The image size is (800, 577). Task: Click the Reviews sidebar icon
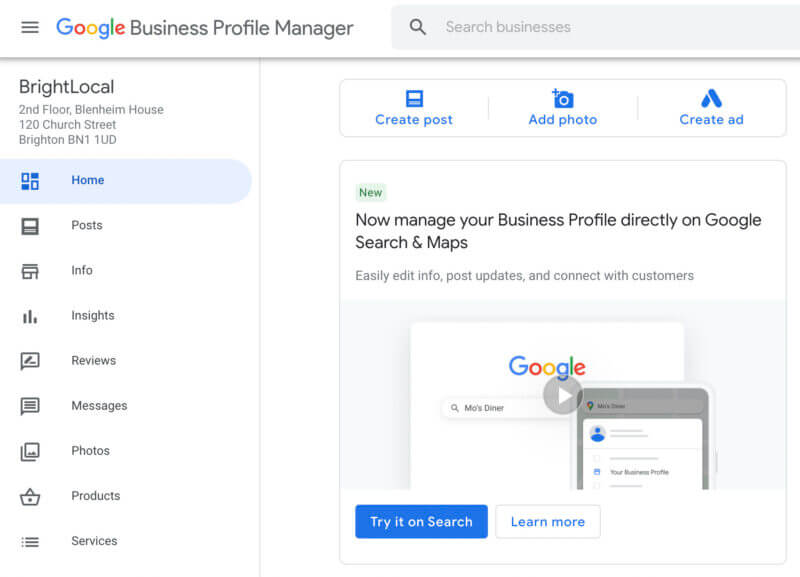(x=30, y=361)
